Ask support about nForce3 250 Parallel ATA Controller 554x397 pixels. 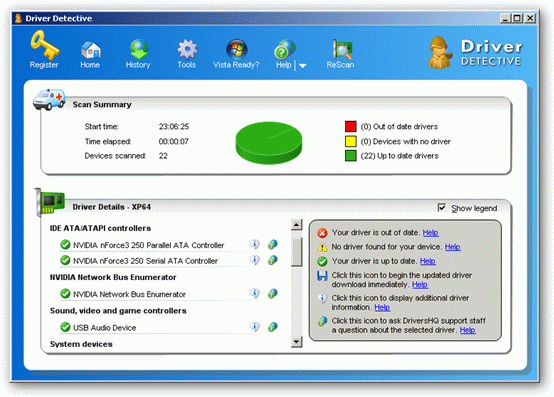(x=272, y=244)
